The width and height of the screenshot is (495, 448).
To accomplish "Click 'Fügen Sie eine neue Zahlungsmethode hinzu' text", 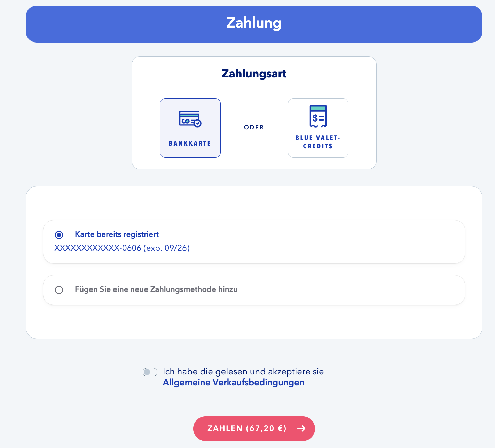I will click(x=156, y=289).
